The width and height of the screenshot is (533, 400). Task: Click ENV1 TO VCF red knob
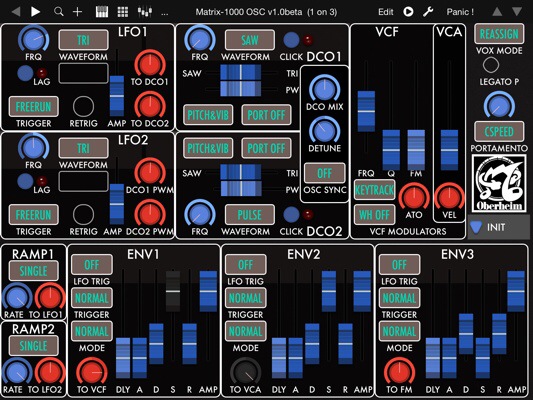[92, 372]
